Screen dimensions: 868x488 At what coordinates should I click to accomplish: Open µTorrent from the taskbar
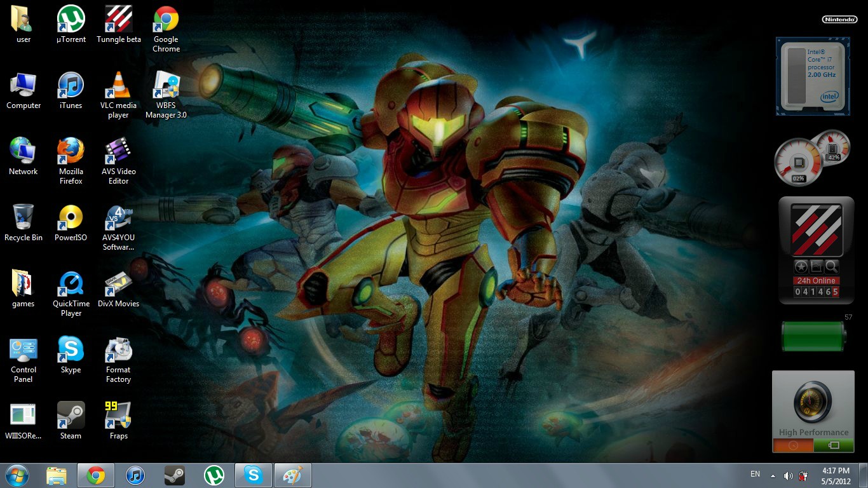214,475
